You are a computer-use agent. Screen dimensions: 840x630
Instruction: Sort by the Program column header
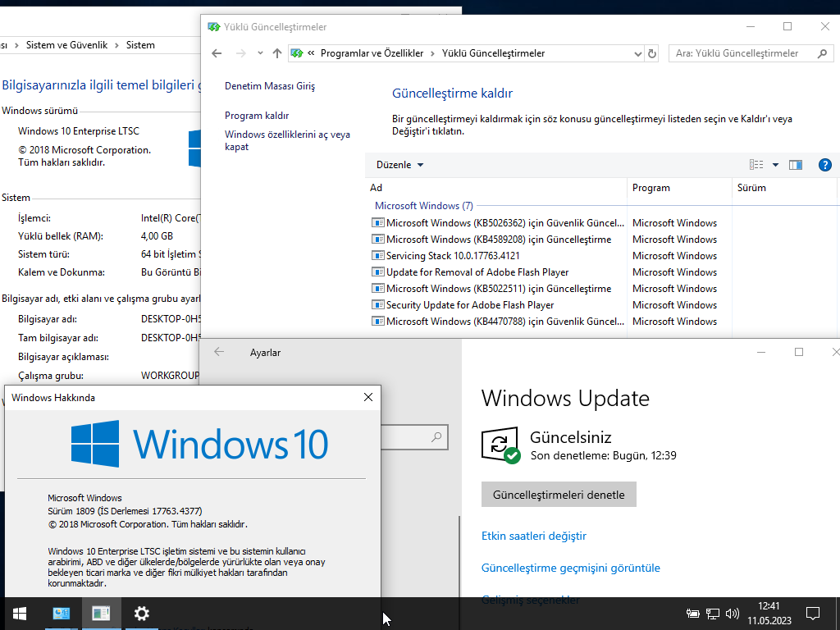pos(679,188)
